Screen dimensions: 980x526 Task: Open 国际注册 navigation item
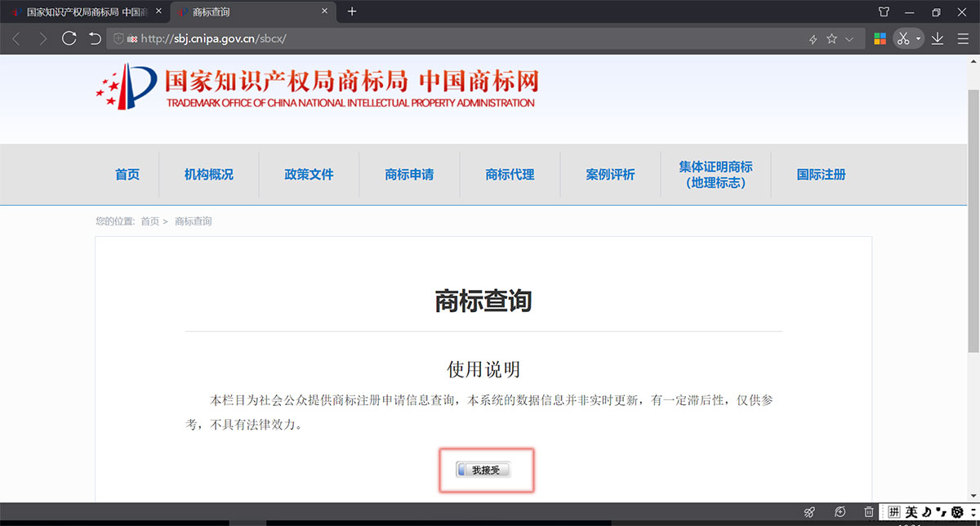coord(822,174)
